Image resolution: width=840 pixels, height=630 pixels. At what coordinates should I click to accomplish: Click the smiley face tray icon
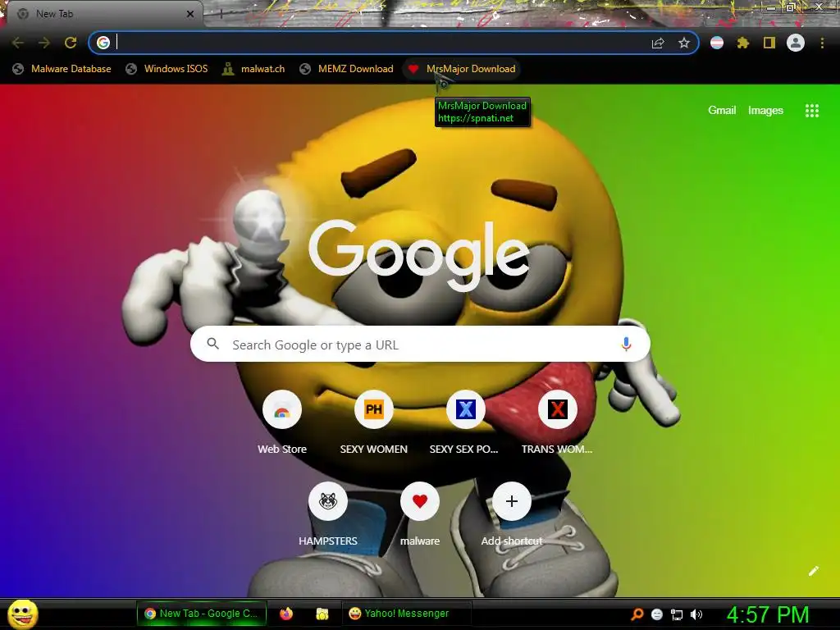tap(657, 614)
